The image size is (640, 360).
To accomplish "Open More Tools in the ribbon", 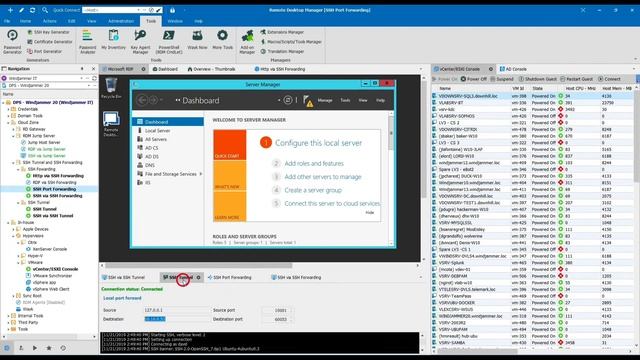I will point(222,40).
